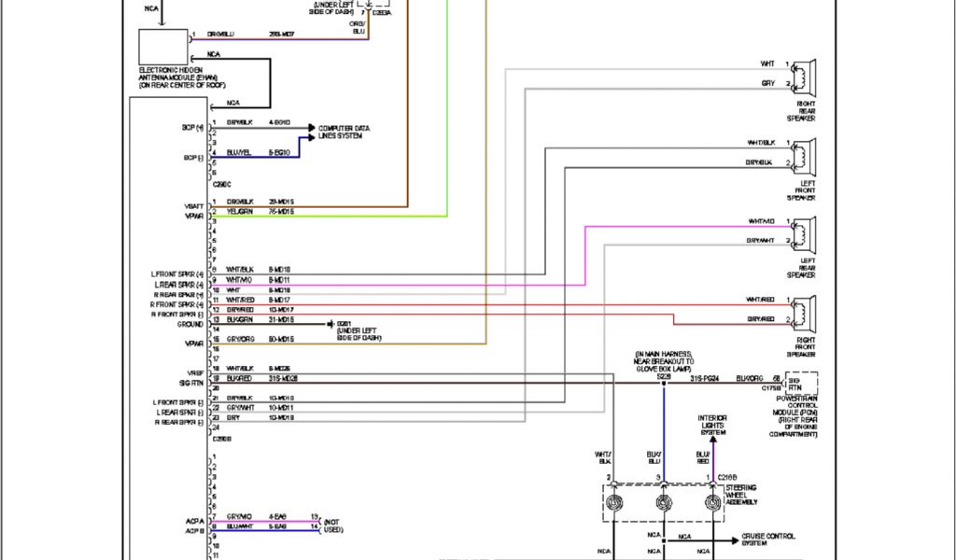
Task: Click the S229 splice point label
Action: 664,375
